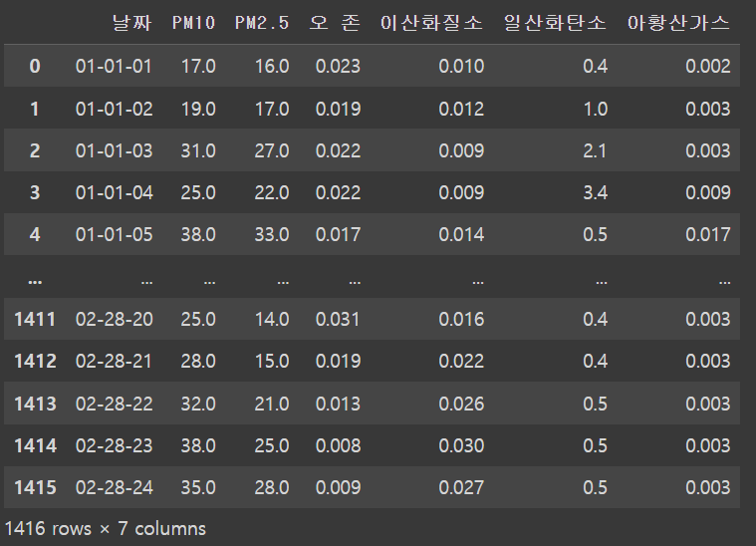
Task: Click the 날짜 column header
Action: (x=131, y=23)
